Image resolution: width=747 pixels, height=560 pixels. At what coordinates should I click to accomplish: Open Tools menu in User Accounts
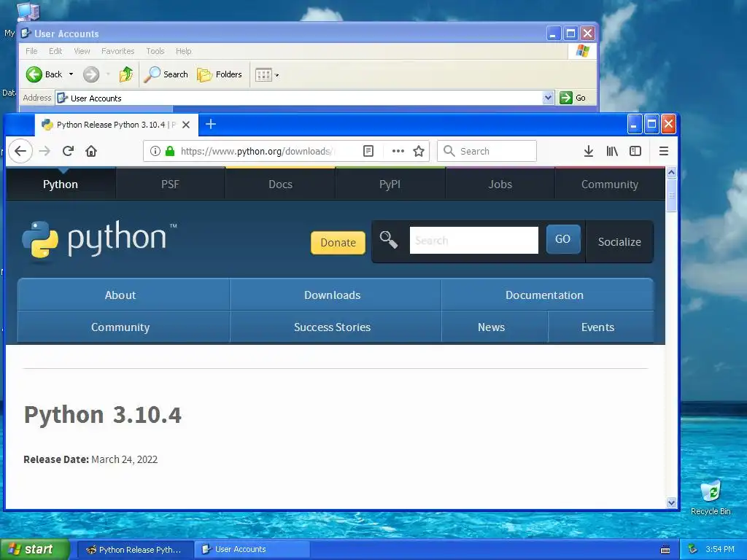(x=155, y=51)
